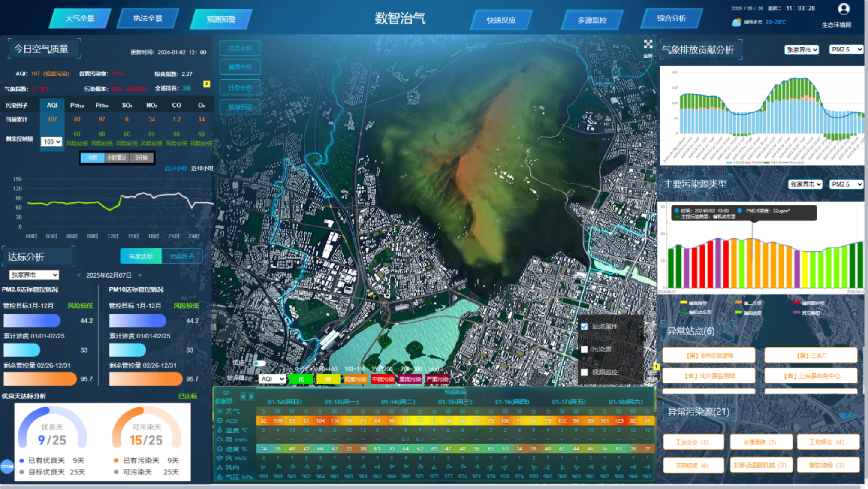Toggle the 风场 wind field switch
Image resolution: width=868 pixels, height=489 pixels.
click(259, 363)
